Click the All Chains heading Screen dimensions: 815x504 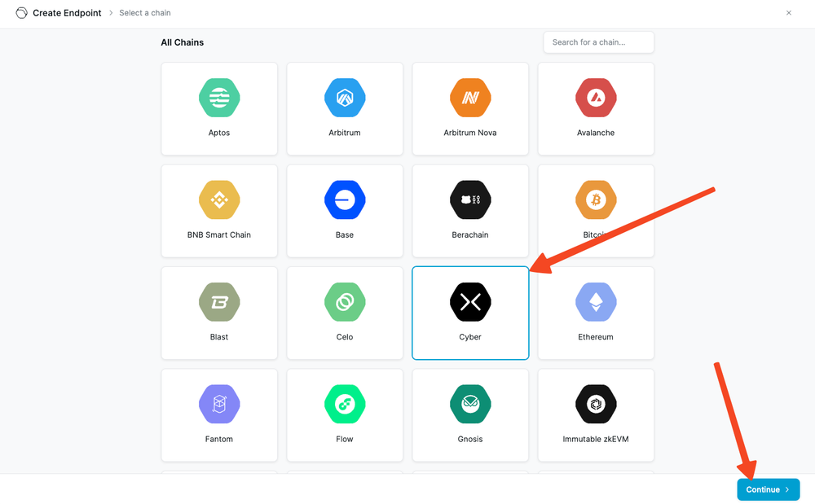pos(183,42)
